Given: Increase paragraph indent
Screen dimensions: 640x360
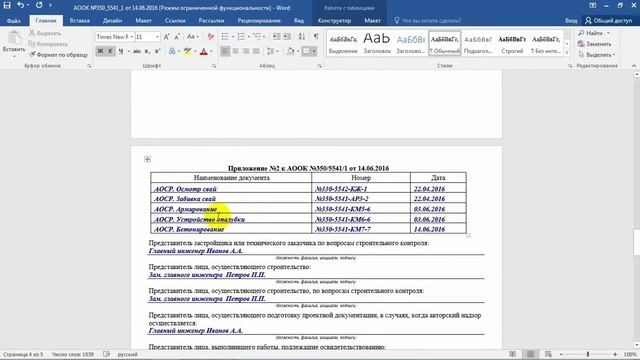Looking at the screenshot, I should [287, 37].
